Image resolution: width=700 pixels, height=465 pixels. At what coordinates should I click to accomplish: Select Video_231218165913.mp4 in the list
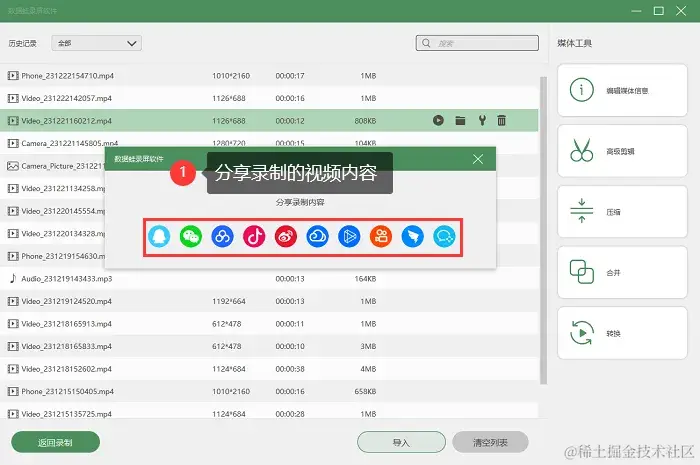(269, 324)
